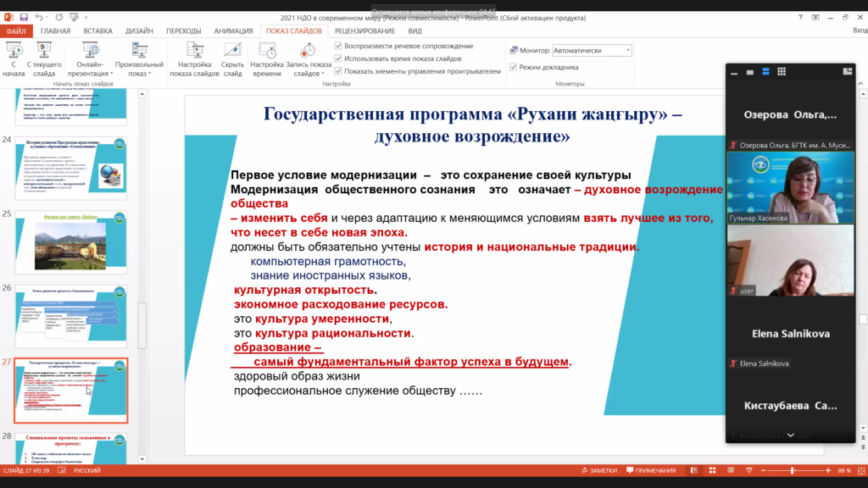
Task: Click zoom in plus button
Action: click(828, 470)
